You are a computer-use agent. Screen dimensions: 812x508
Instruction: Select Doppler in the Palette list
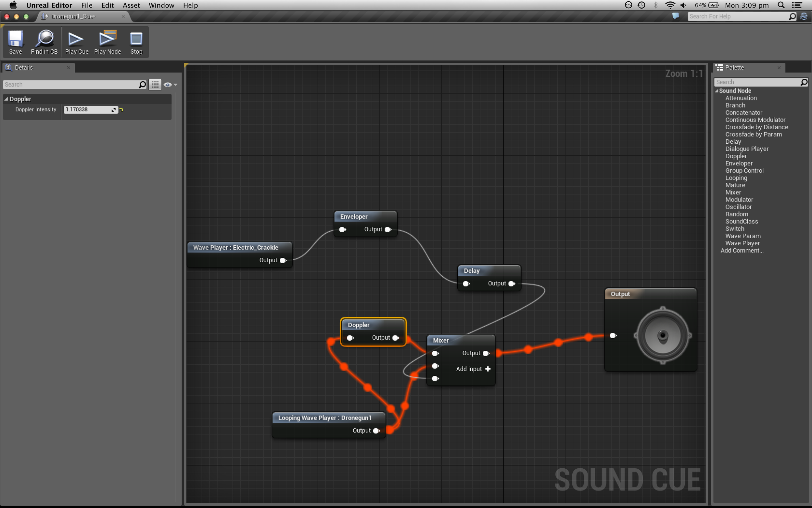[736, 156]
